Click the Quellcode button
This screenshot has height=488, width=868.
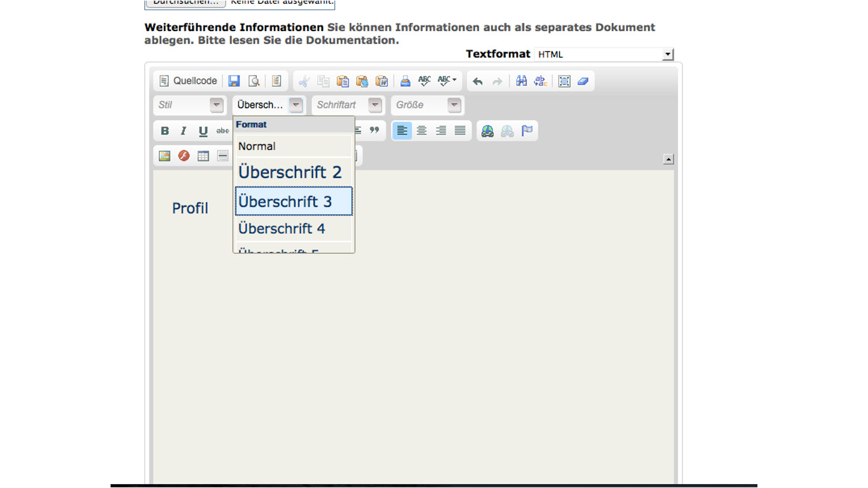(188, 81)
